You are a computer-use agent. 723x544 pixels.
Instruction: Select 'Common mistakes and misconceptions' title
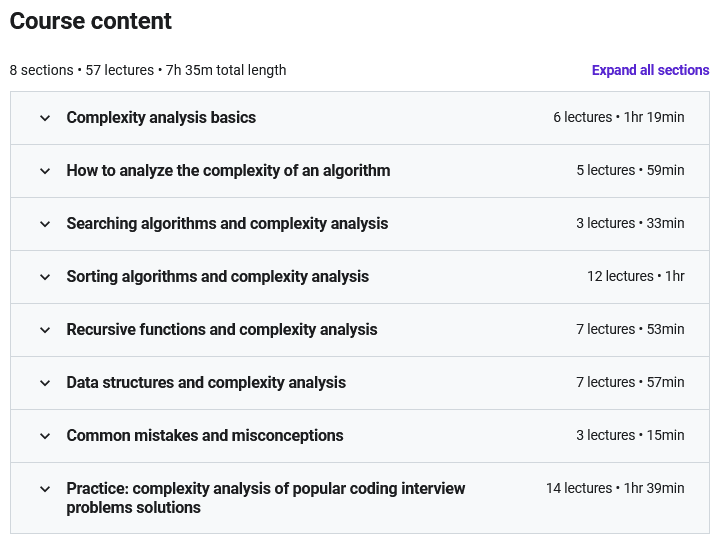205,436
